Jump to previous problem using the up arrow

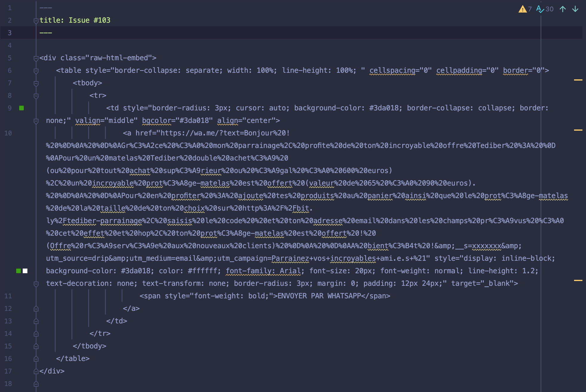click(562, 9)
